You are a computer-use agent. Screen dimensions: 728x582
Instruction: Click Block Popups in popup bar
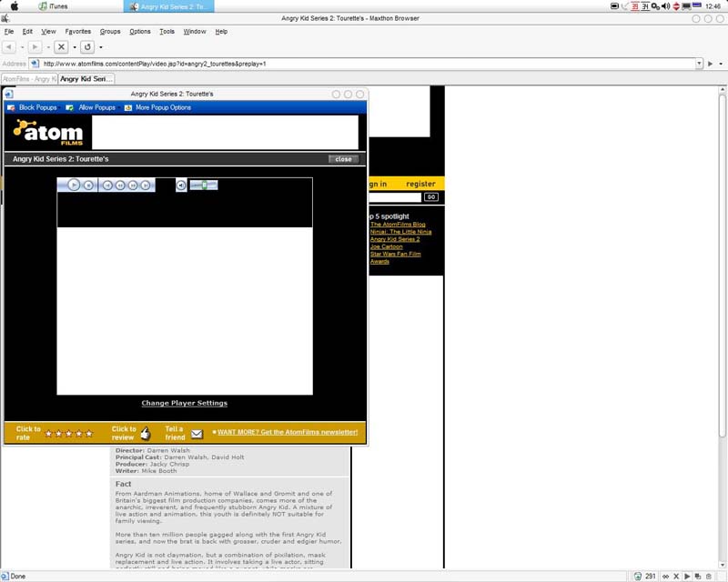pos(32,107)
